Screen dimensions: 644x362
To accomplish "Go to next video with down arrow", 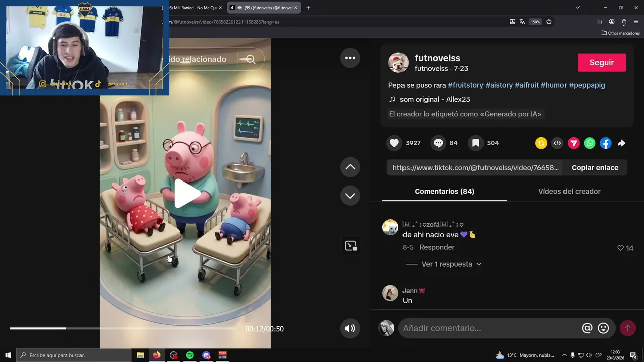I will tap(350, 196).
